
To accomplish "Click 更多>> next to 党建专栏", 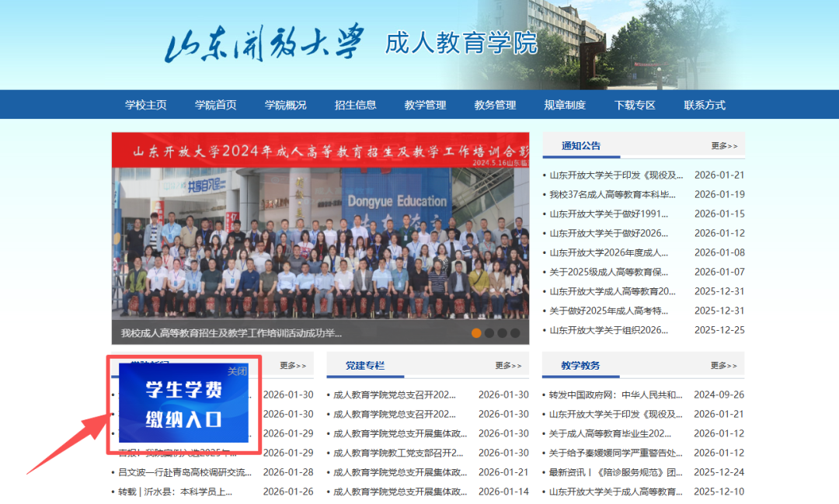I will tap(509, 365).
